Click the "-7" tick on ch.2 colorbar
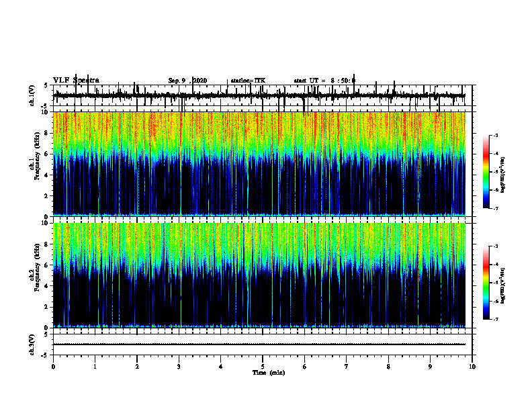Image resolution: width=532 pixels, height=411 pixels. coord(496,320)
